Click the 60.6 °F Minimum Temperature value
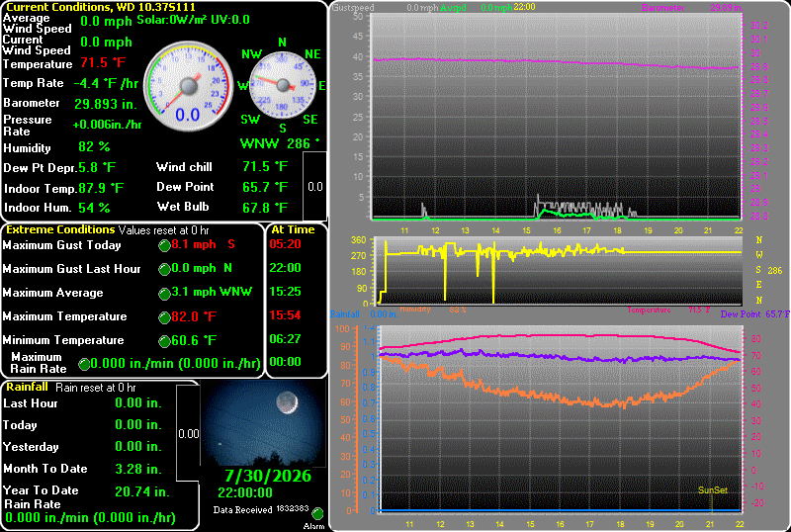 (x=194, y=341)
